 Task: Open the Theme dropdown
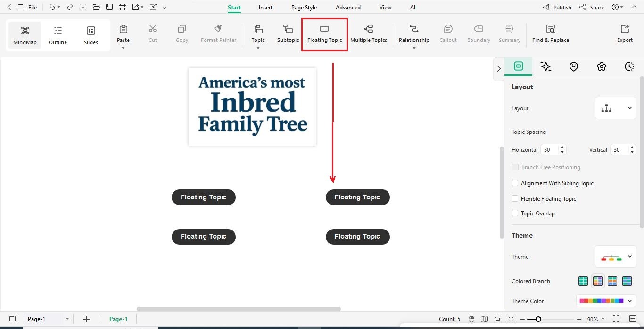click(616, 257)
